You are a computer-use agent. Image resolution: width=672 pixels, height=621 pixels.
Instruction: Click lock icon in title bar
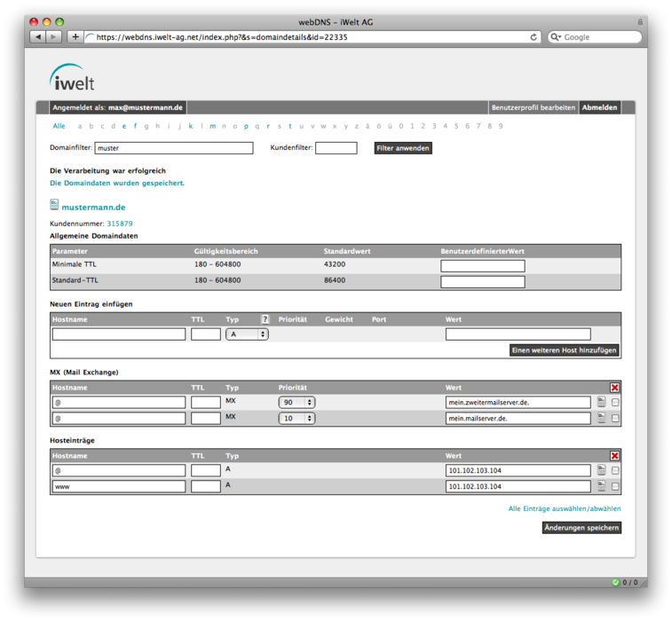pos(640,22)
